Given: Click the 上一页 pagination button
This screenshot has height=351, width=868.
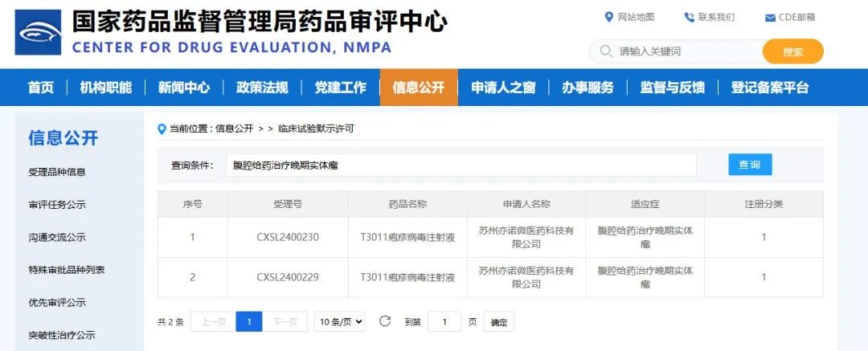Looking at the screenshot, I should pos(213,321).
